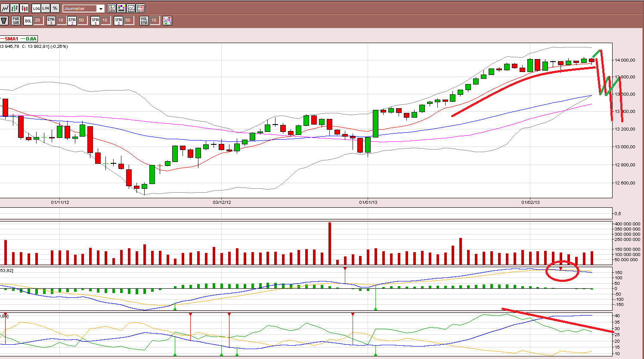Select the candlestick chart style
The height and width of the screenshot is (359, 644).
pos(25,8)
